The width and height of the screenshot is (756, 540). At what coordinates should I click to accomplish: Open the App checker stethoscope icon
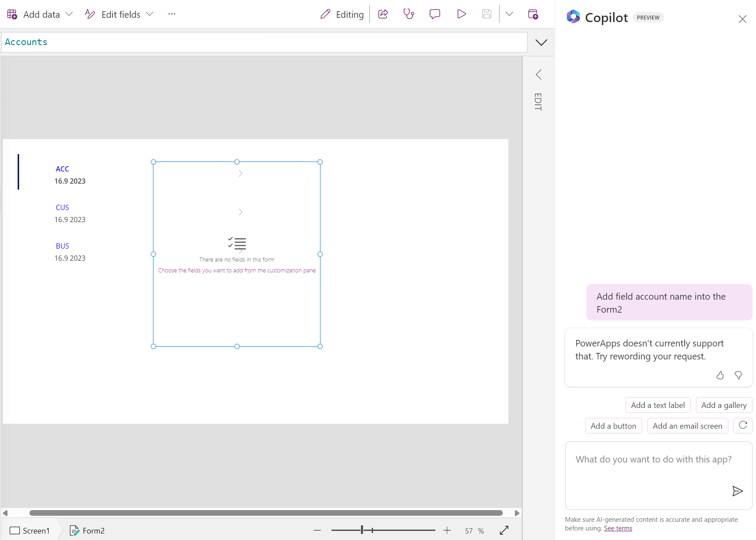[x=409, y=14]
